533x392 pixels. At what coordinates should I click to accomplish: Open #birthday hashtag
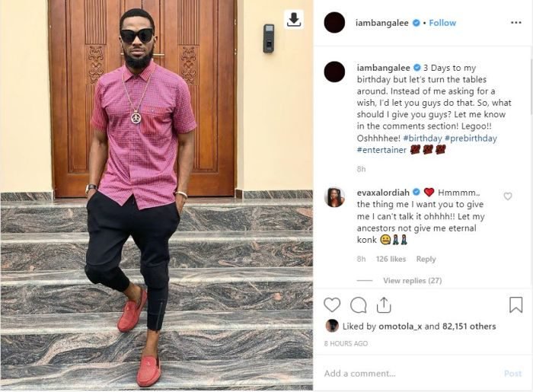point(422,139)
